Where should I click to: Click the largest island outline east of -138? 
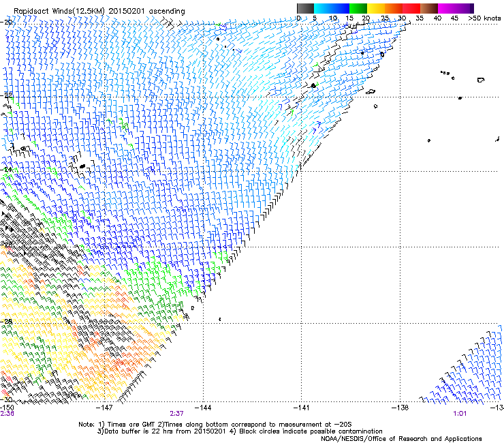pyautogui.click(x=481, y=80)
